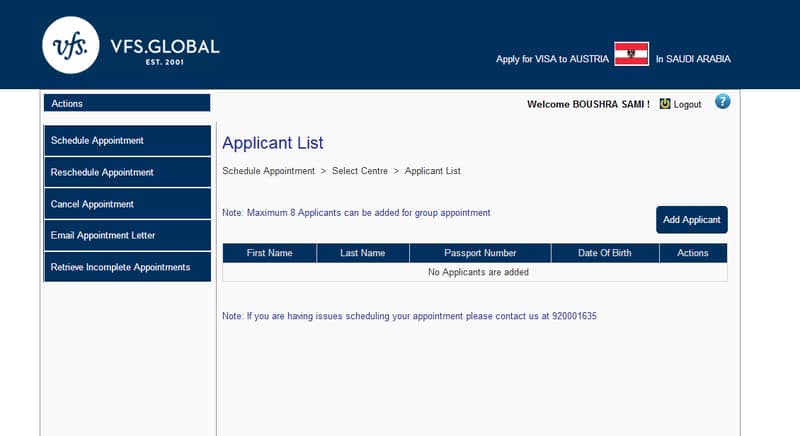Click the Logout power icon
Screen dimensions: 800x436
(665, 104)
